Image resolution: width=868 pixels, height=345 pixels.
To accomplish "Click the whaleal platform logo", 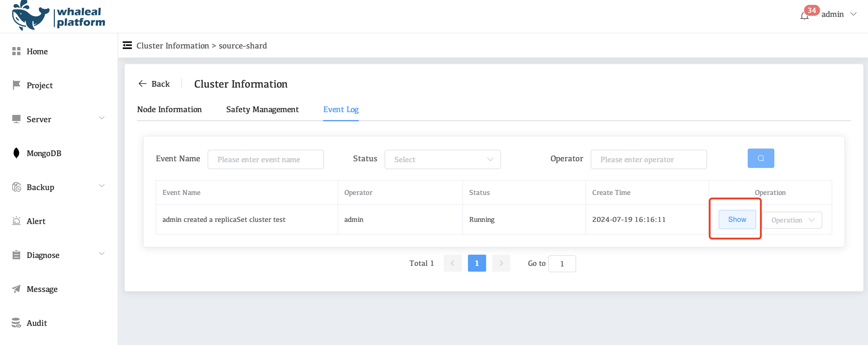I will click(x=58, y=16).
